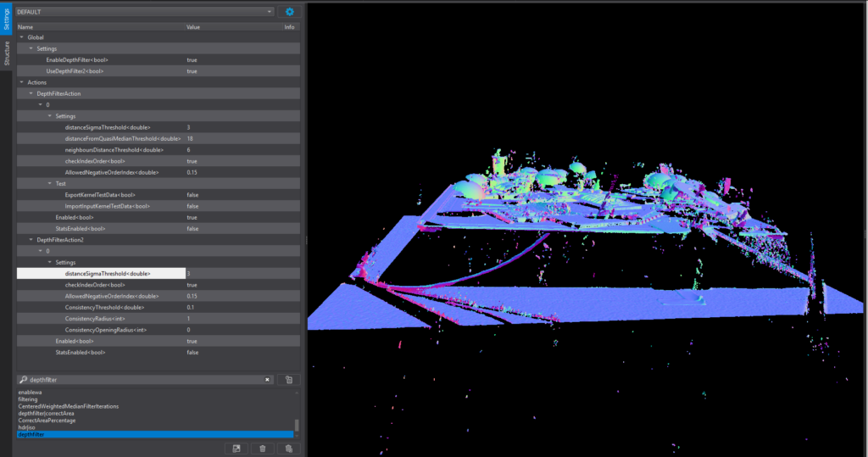
Task: Toggle the UseDepthFilter2 true value
Action: click(192, 71)
